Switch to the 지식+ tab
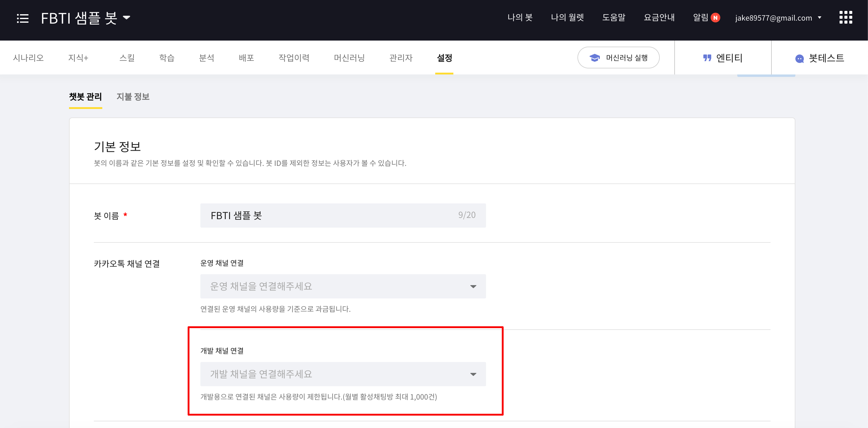The width and height of the screenshot is (868, 428). (78, 58)
